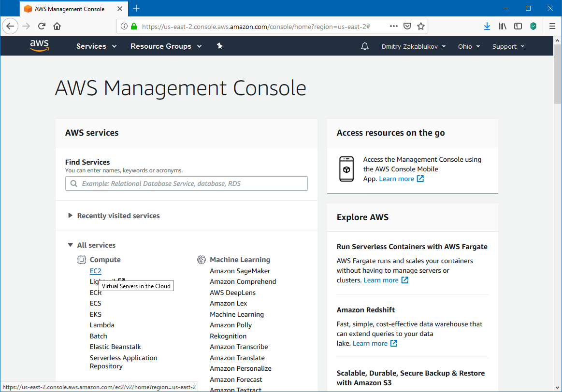Screen dimensions: 562x392
Task: Click the page vertical scrollbar thumb
Action: [557, 73]
